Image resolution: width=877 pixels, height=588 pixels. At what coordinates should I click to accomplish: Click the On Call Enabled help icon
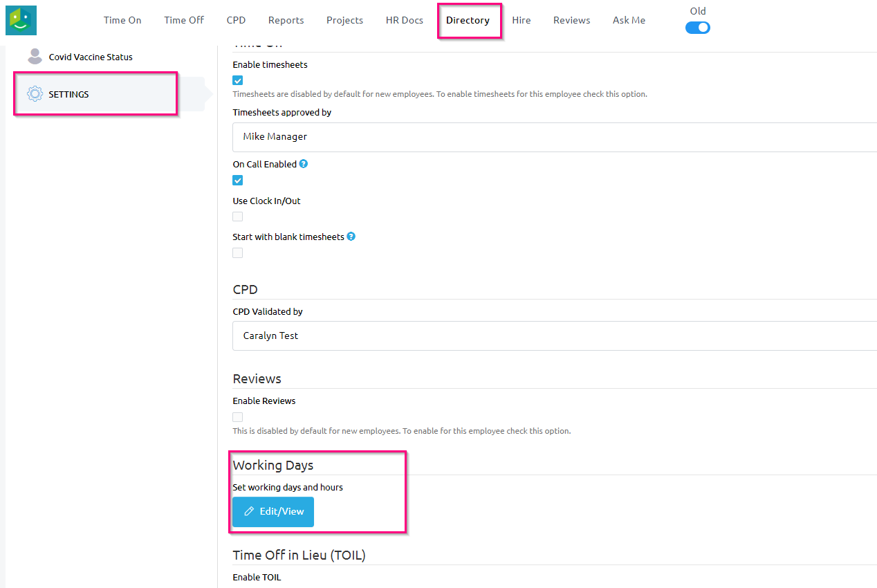point(303,164)
